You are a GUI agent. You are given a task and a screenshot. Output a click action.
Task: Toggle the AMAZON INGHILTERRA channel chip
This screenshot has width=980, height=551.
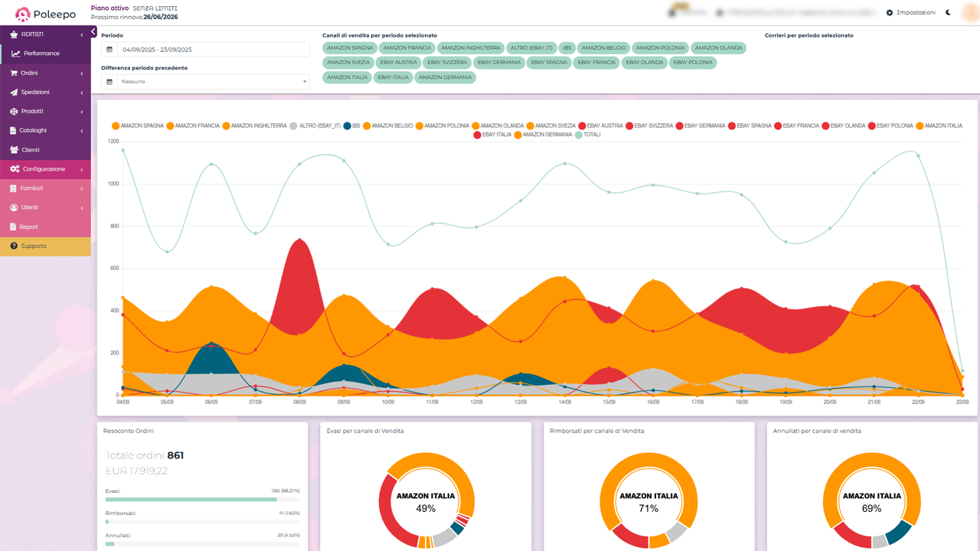click(470, 47)
